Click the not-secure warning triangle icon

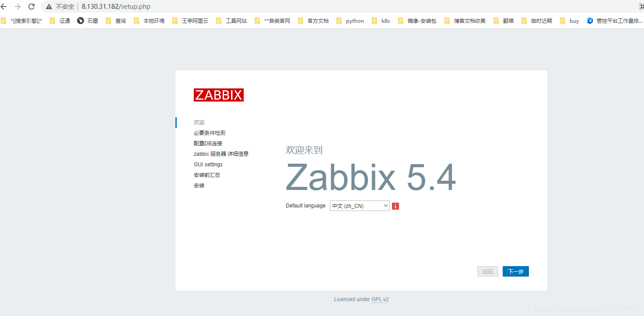pyautogui.click(x=49, y=7)
